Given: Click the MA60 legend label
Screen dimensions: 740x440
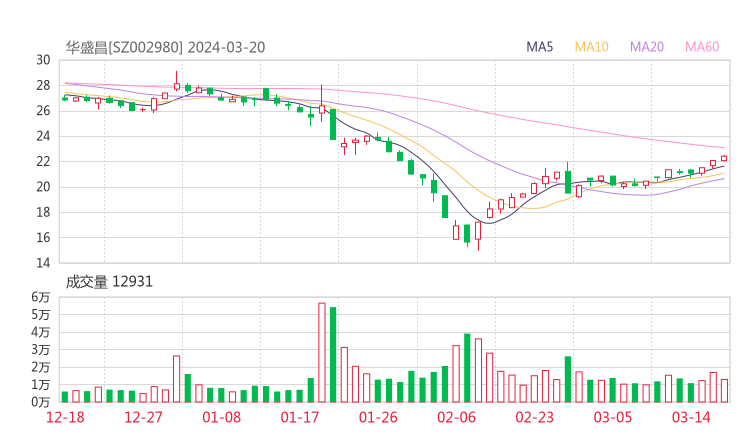Looking at the screenshot, I should 702,47.
